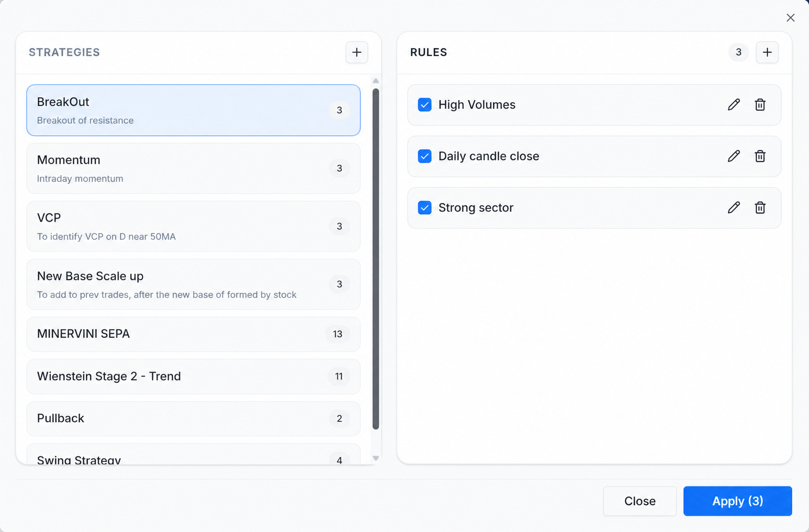Uncheck the High Volumes checkbox

(425, 105)
